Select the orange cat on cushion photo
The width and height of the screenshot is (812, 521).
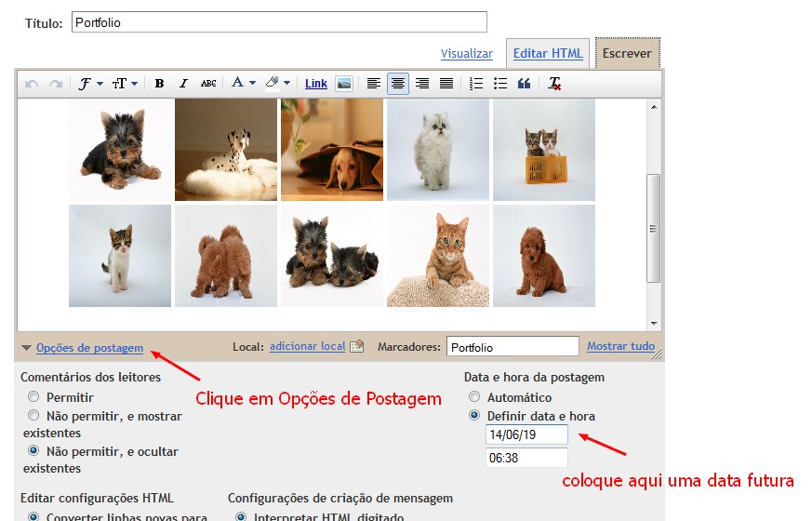[438, 256]
